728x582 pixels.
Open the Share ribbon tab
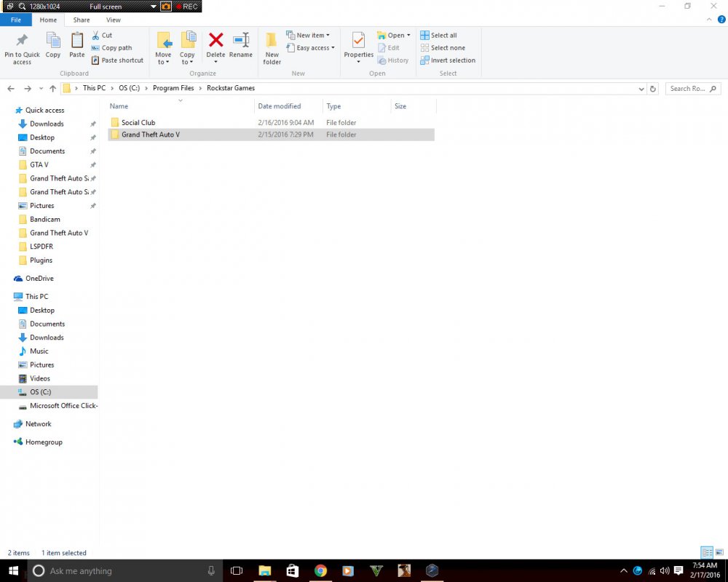tap(82, 20)
